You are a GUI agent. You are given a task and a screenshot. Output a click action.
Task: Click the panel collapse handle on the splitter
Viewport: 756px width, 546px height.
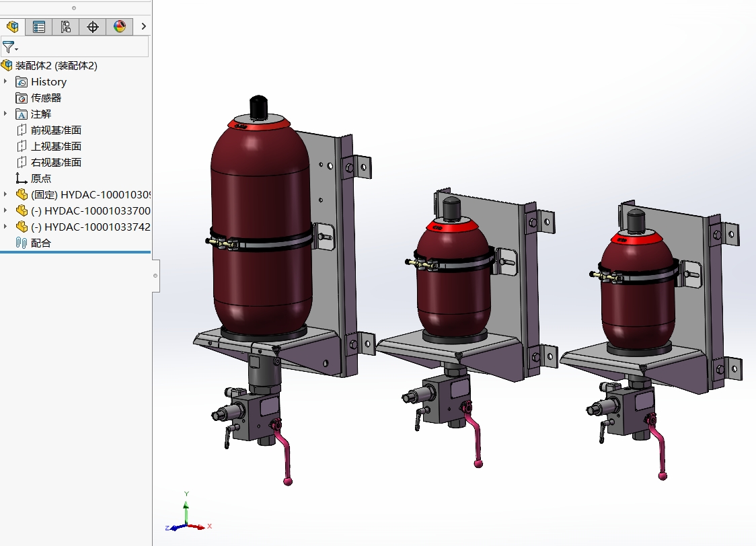pos(155,276)
